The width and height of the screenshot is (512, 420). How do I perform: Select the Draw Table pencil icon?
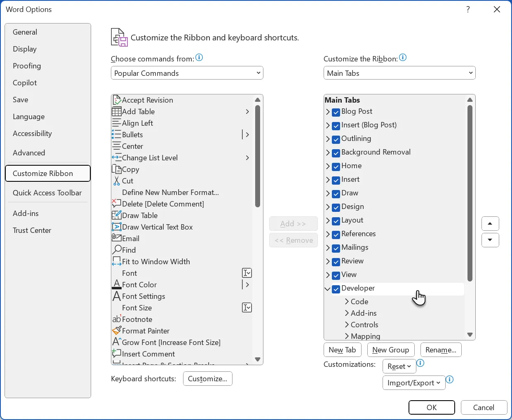117,215
